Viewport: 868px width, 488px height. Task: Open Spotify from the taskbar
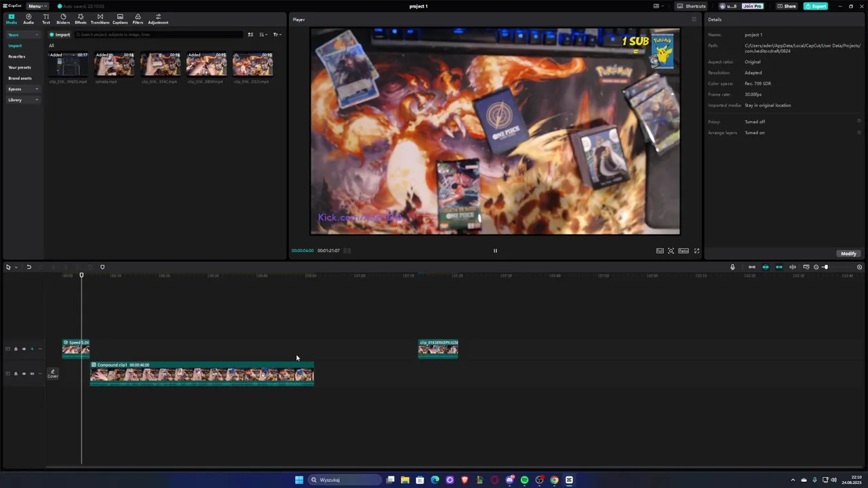524,480
